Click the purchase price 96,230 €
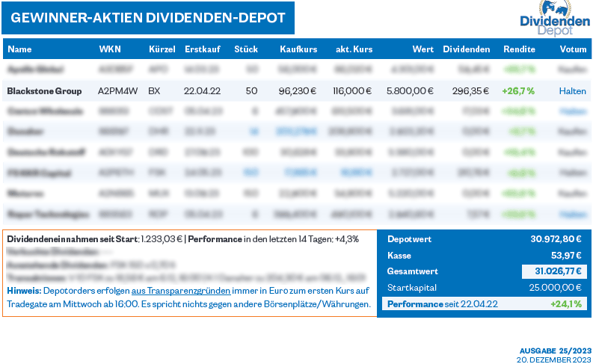The width and height of the screenshot is (593, 364). tap(298, 91)
